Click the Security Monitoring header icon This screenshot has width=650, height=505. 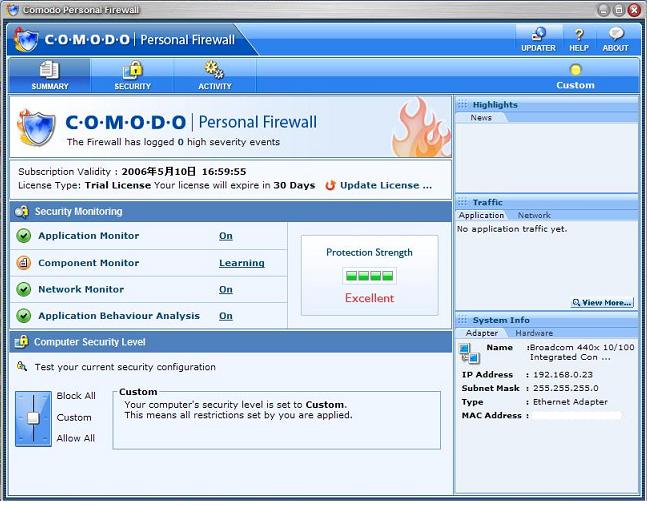point(22,212)
